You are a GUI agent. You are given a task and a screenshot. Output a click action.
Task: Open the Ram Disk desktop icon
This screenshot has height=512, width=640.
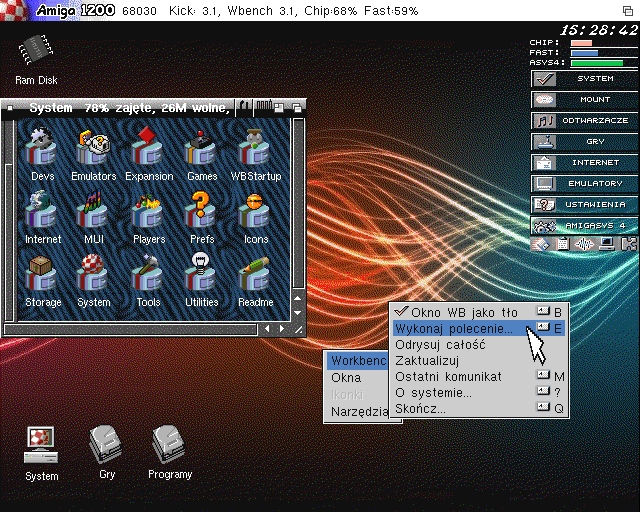coord(36,59)
